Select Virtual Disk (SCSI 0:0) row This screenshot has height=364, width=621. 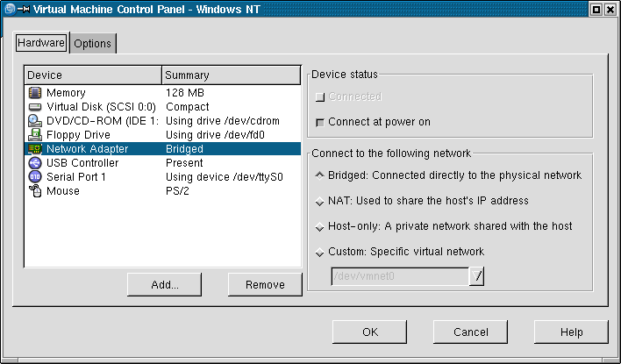(x=101, y=107)
